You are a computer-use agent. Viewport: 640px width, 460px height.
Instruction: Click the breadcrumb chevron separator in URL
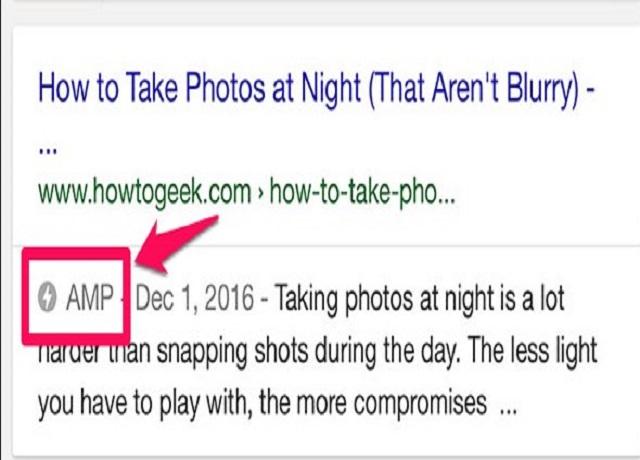[260, 193]
